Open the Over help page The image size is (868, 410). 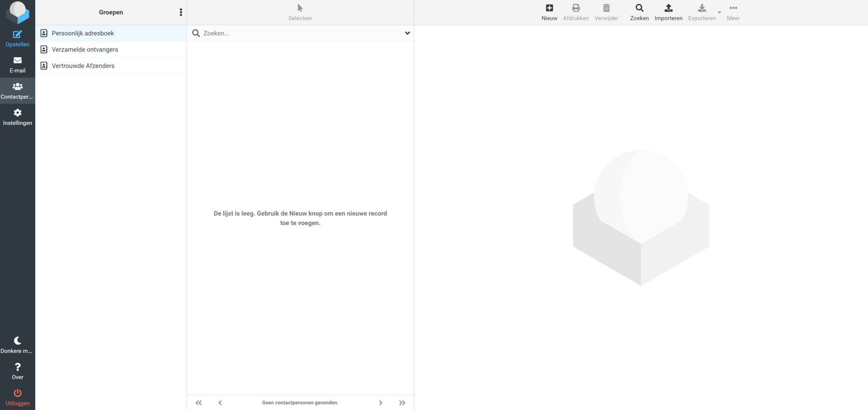pyautogui.click(x=18, y=371)
